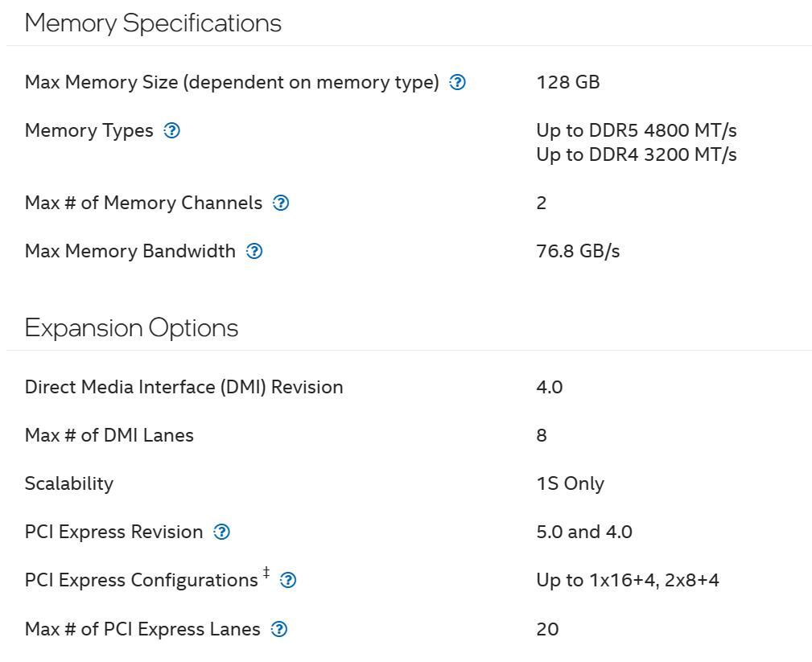This screenshot has width=812, height=662.
Task: Click the "1S Only" scalability value
Action: click(x=570, y=483)
